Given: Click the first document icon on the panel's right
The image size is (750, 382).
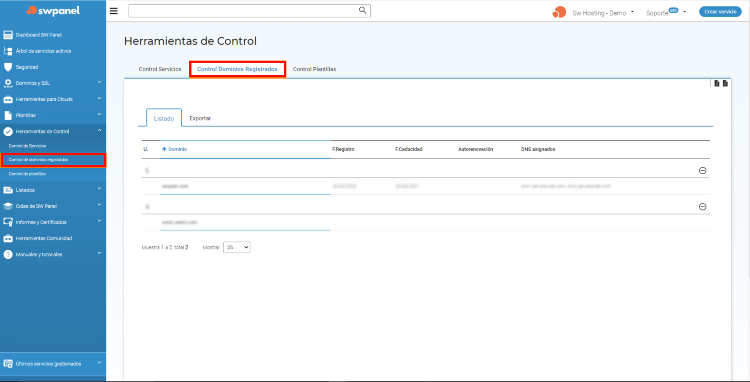Looking at the screenshot, I should click(x=717, y=84).
